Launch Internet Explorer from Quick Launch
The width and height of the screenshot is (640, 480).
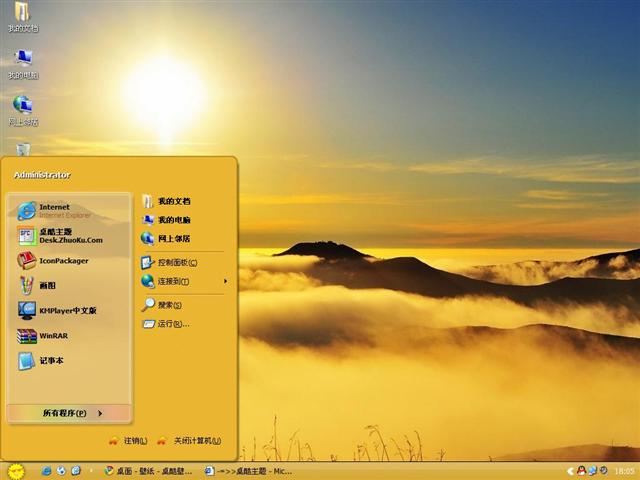(x=47, y=471)
